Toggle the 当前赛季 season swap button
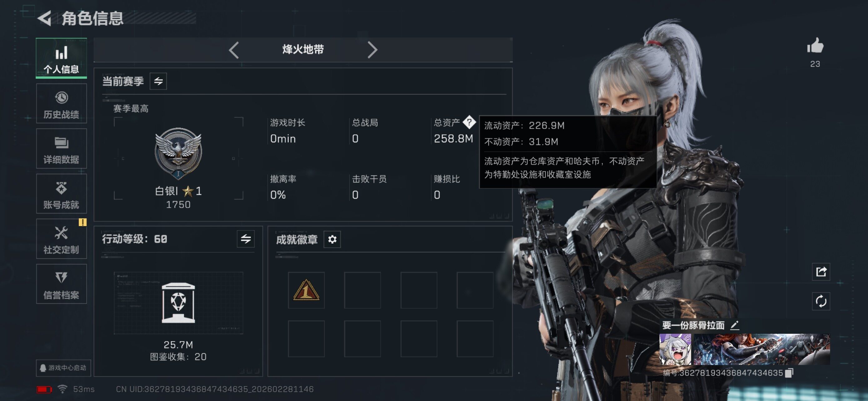Image resolution: width=868 pixels, height=401 pixels. pyautogui.click(x=158, y=81)
